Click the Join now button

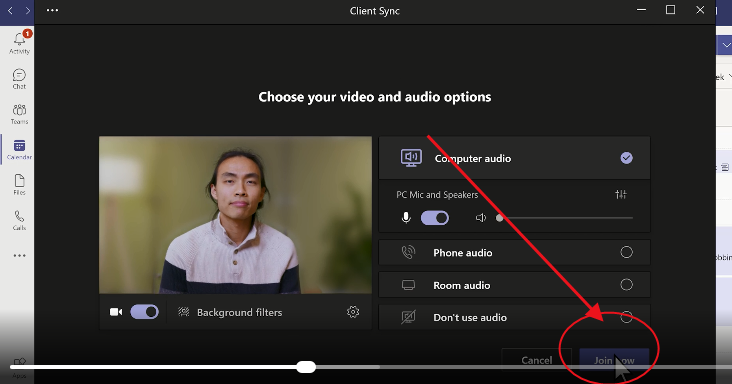(x=614, y=360)
